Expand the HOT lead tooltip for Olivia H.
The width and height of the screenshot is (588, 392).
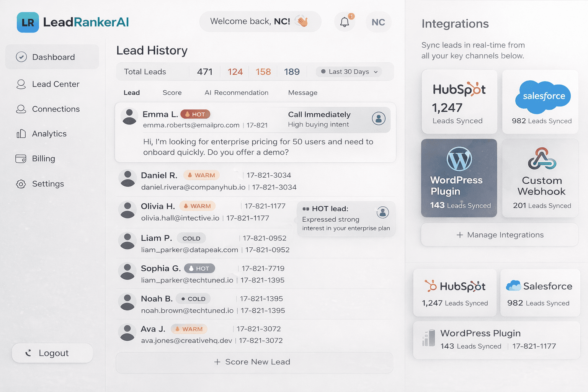(346, 219)
